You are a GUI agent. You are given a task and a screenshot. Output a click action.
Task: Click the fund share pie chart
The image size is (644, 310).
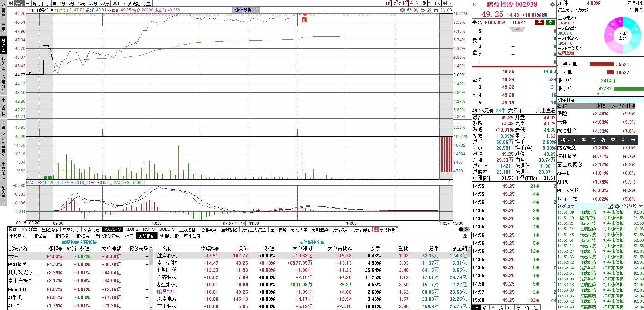pyautogui.click(x=622, y=35)
